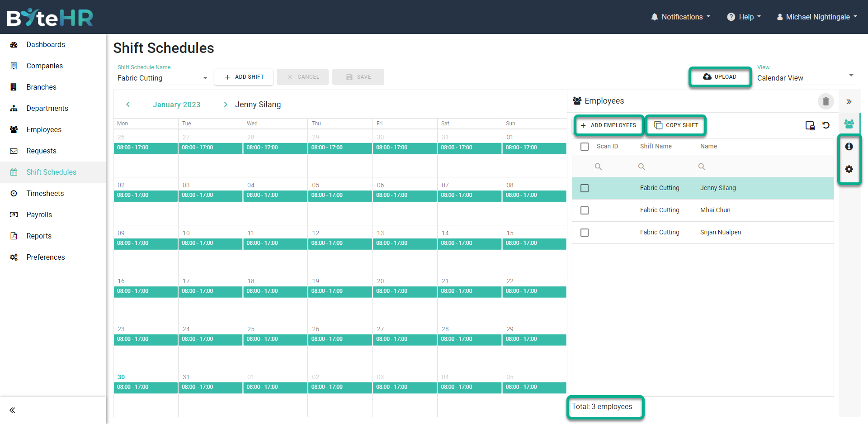Click the Preferences gears icon

[x=14, y=257]
